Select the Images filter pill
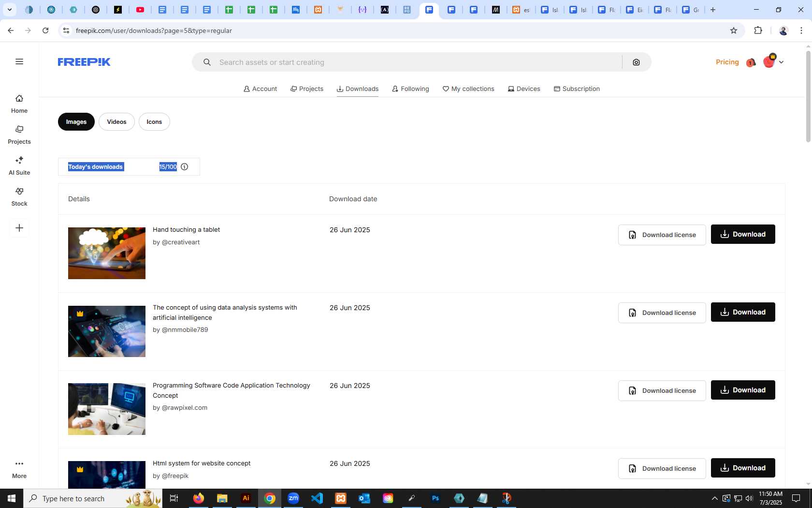The image size is (812, 508). [76, 122]
